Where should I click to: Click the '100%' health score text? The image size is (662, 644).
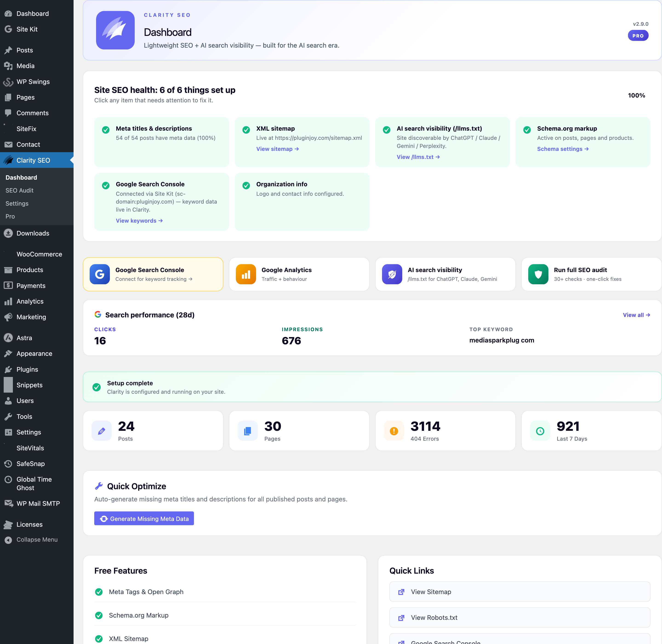coord(636,95)
